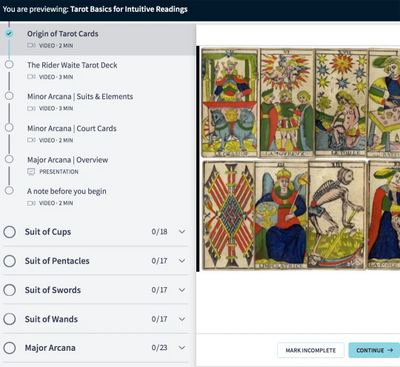The height and width of the screenshot is (367, 400).
Task: Click the skeleton Death tarot card image
Action: [x=337, y=215]
